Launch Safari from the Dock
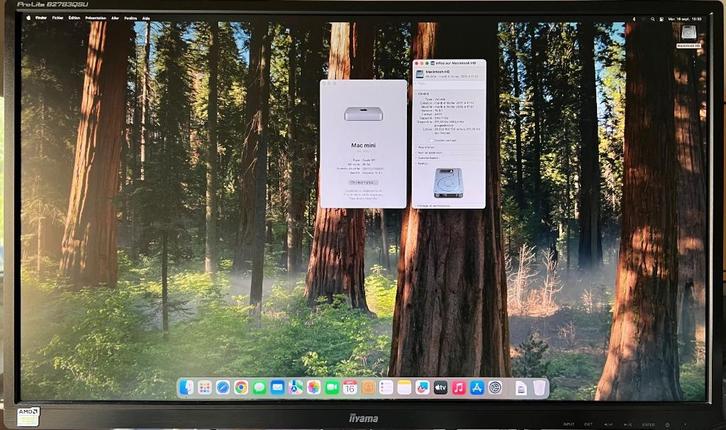This screenshot has height=430, width=726. pyautogui.click(x=223, y=387)
